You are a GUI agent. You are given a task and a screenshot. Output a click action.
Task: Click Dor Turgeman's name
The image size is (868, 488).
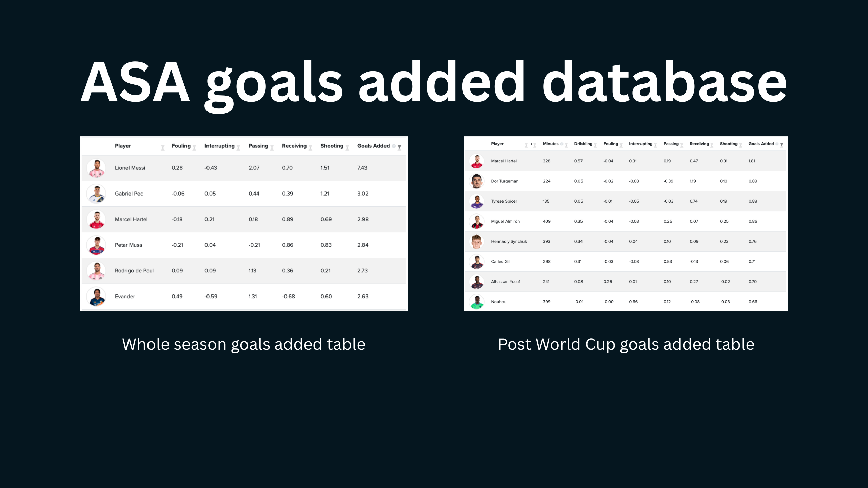tap(505, 181)
